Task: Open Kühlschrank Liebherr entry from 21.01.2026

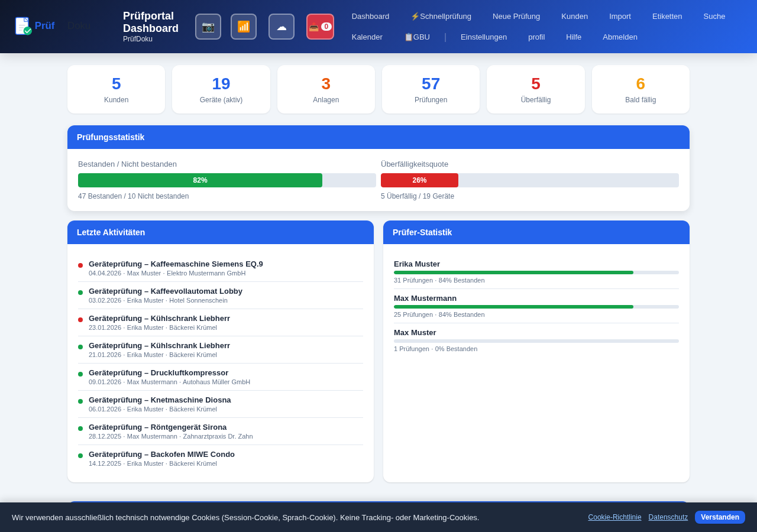Action: [221, 350]
